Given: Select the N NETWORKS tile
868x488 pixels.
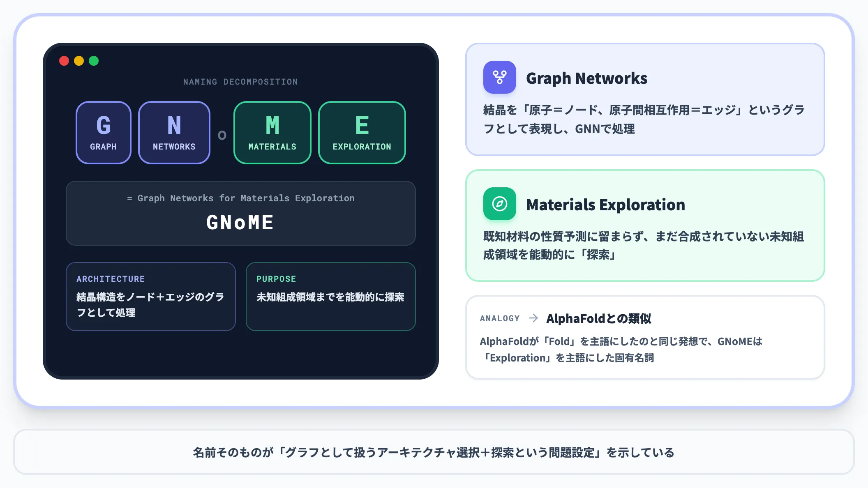Looking at the screenshot, I should (x=174, y=133).
